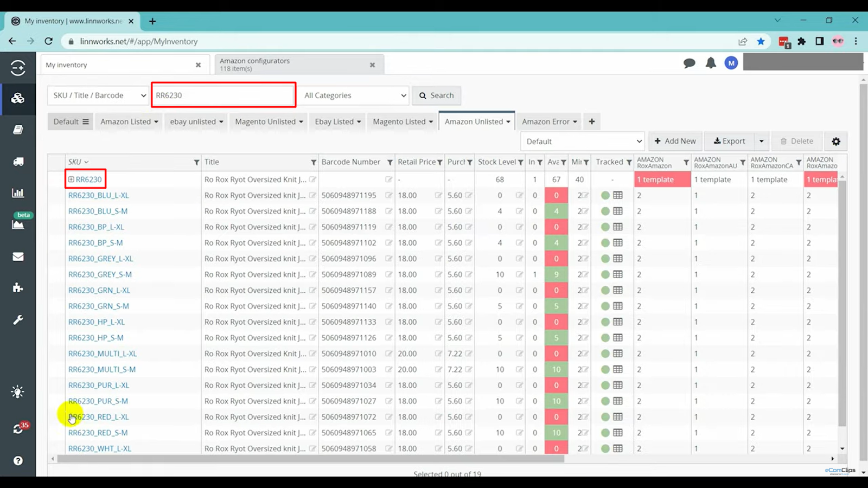Reload the browser page
The width and height of the screenshot is (868, 488).
point(48,41)
